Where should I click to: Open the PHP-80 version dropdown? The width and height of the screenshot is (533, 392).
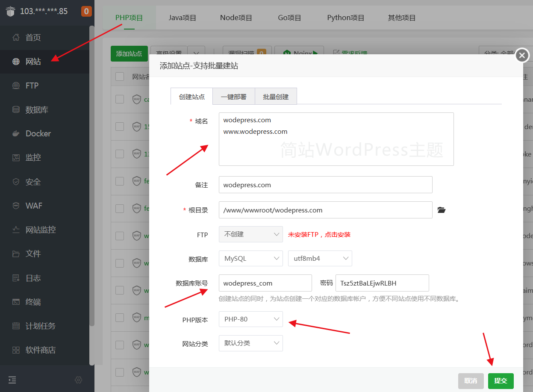(250, 319)
